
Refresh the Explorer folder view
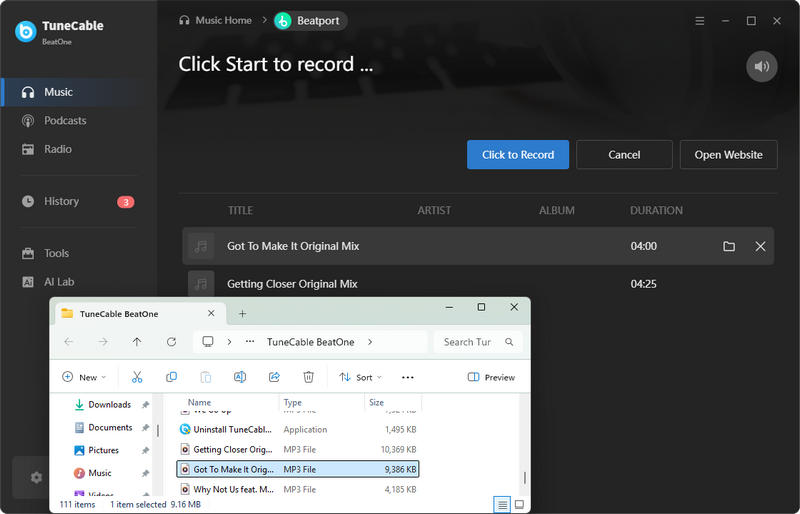[171, 342]
